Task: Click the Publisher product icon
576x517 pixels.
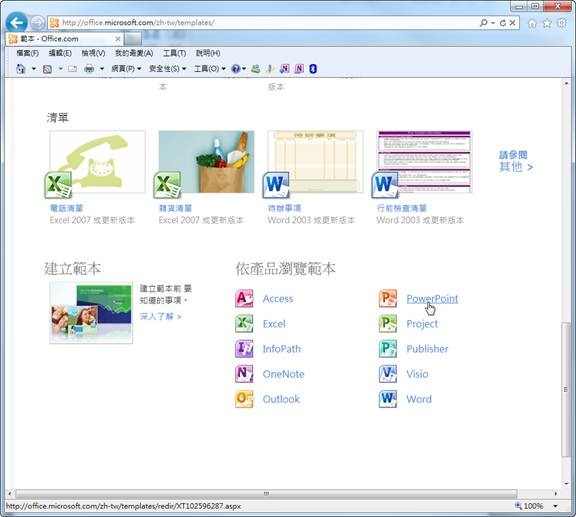Action: point(388,348)
